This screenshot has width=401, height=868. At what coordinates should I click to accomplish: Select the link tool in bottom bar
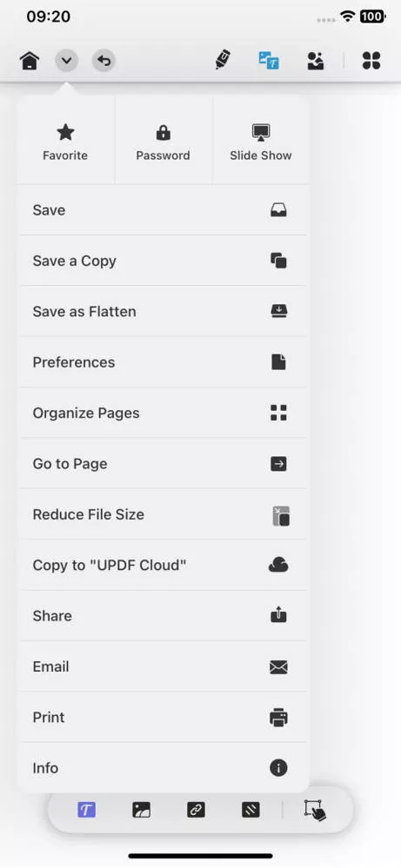click(196, 811)
